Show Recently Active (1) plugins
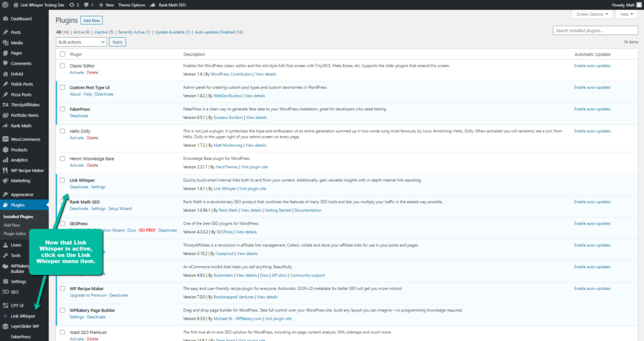Viewport: 644px width, 341px height. 134,32
